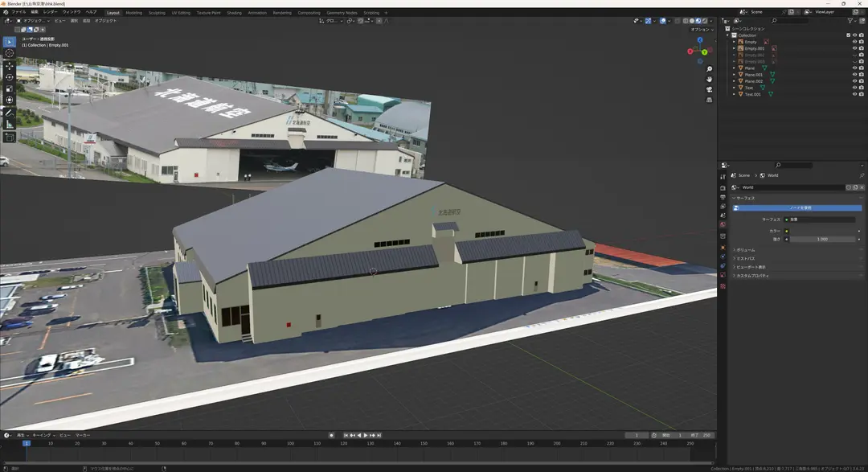The image size is (868, 472).
Task: Switch to the Modeling workspace tab
Action: [134, 13]
